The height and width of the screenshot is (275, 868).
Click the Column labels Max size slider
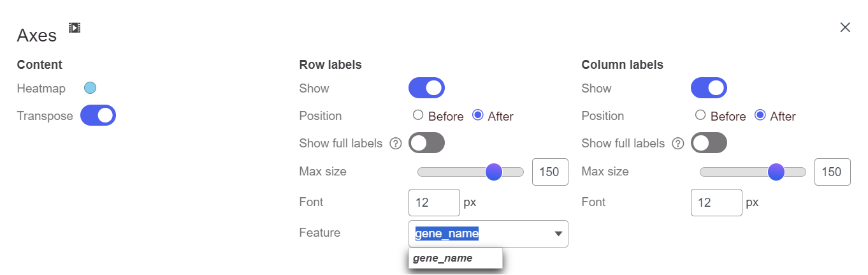point(753,172)
